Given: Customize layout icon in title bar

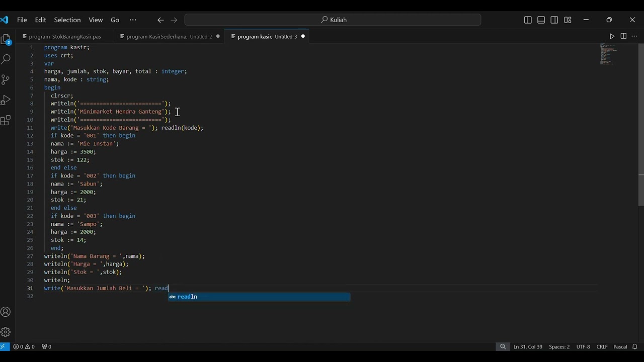Looking at the screenshot, I should pos(568,20).
